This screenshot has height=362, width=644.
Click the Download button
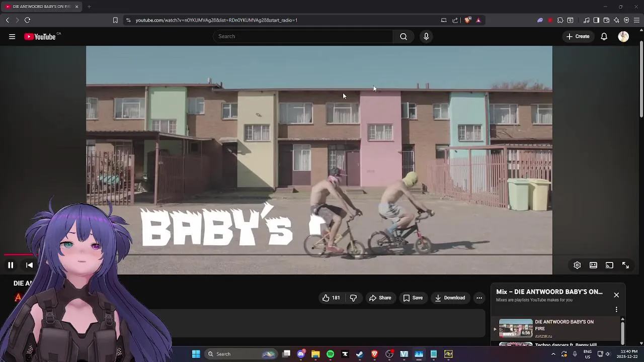click(x=450, y=298)
